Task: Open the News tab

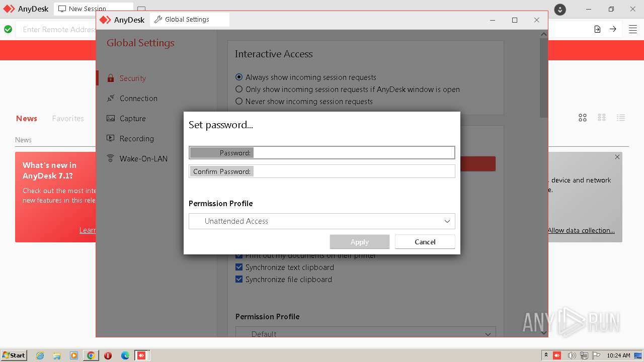Action: 27,119
